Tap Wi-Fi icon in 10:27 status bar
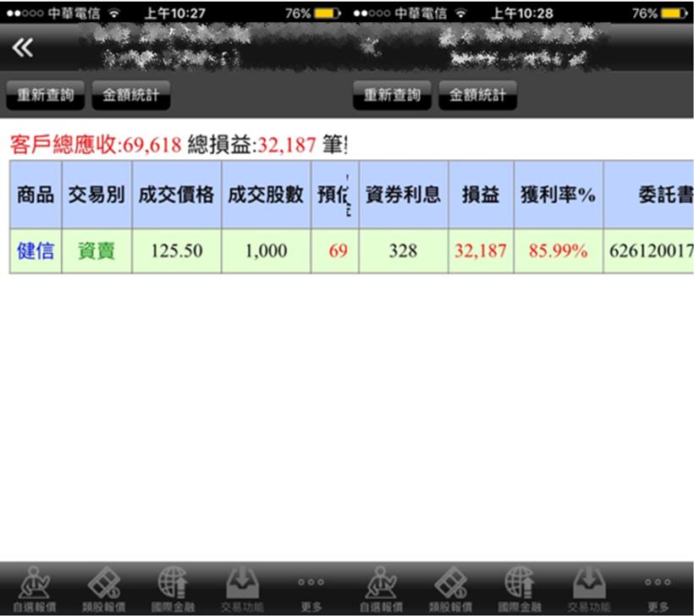Viewport: 694px width, 616px height. (x=114, y=14)
